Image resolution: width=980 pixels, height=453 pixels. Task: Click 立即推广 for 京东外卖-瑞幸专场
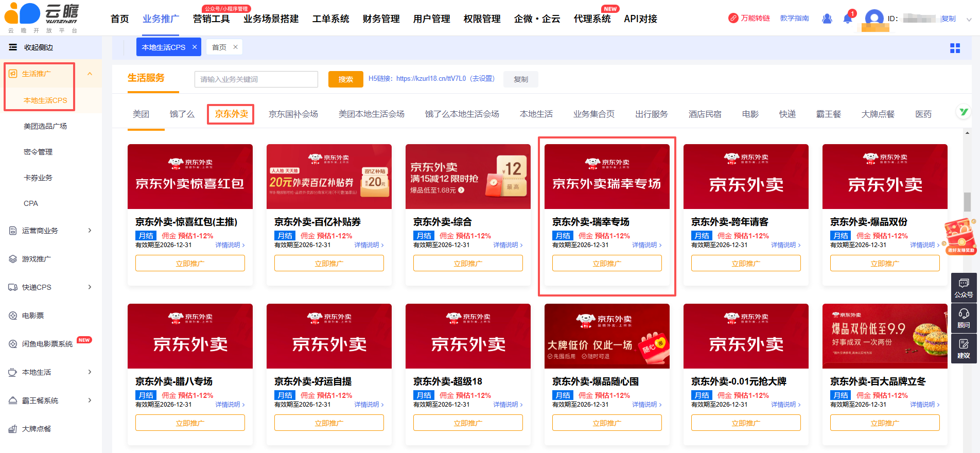tap(607, 264)
